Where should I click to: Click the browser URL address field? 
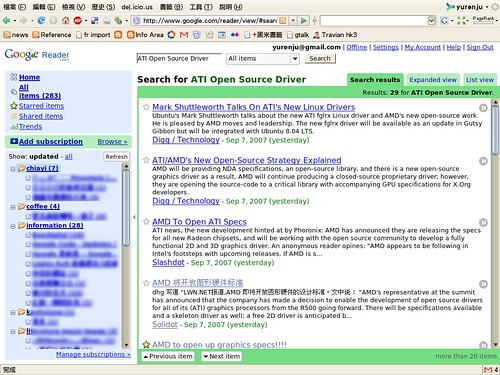pos(210,21)
